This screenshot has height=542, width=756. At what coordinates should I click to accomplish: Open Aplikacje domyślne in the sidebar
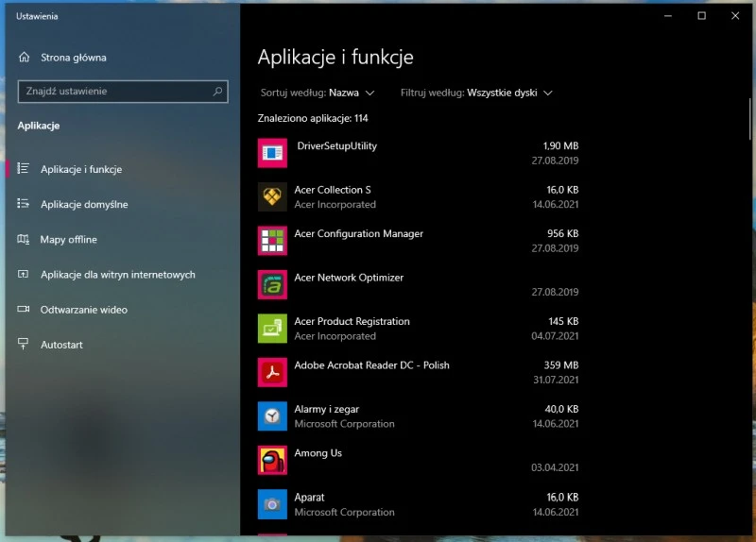coord(84,205)
